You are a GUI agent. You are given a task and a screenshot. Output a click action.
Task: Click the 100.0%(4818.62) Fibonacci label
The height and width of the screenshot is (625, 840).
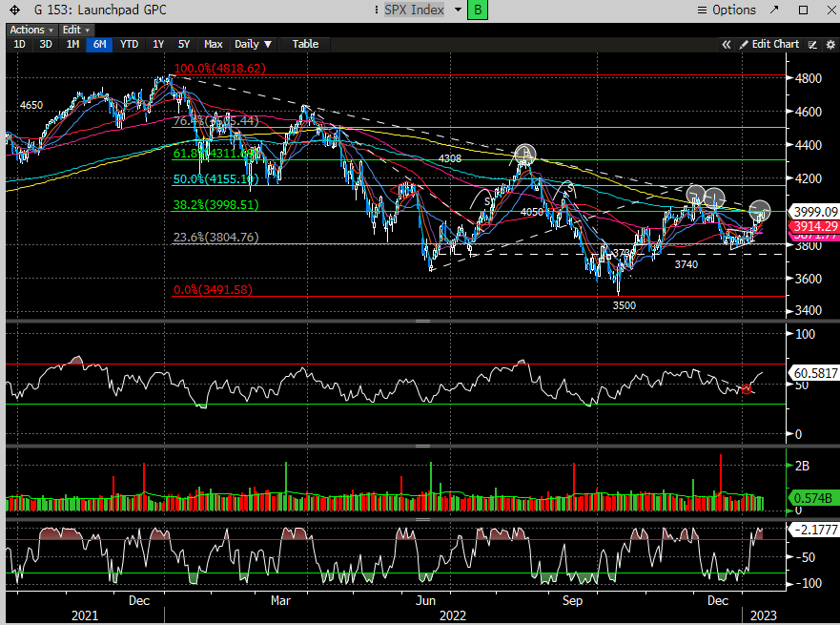[x=219, y=69]
